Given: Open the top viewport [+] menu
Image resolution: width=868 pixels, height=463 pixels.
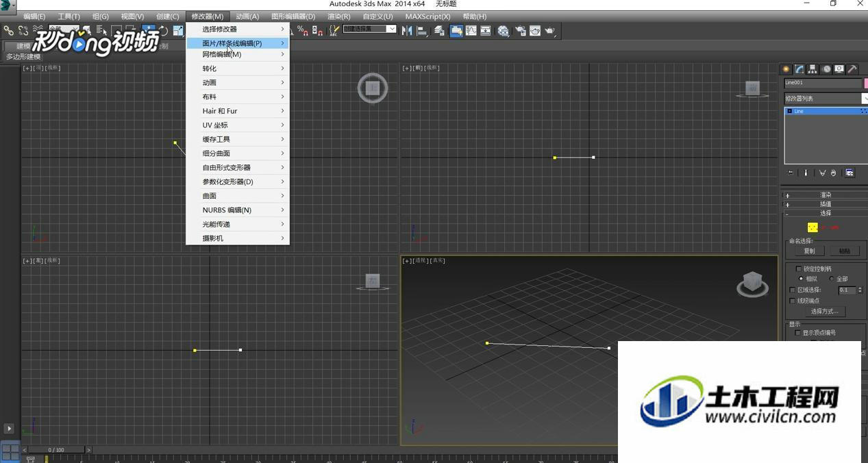Looking at the screenshot, I should [27, 68].
